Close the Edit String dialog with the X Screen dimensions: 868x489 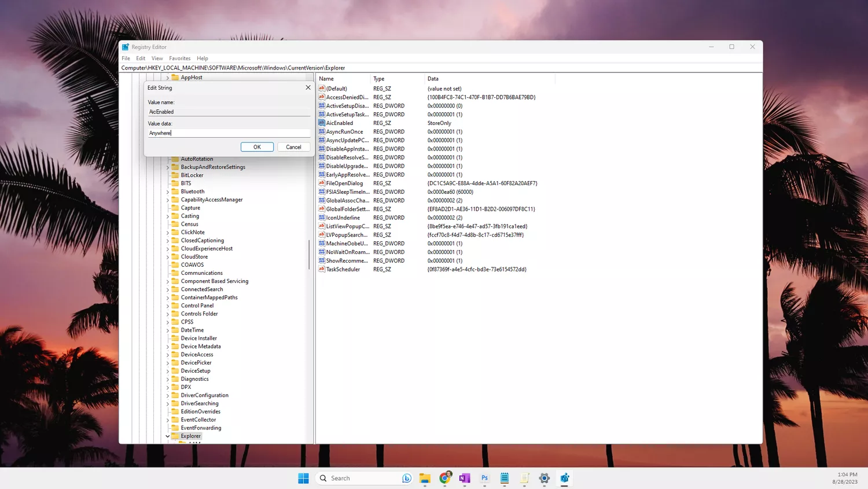click(x=308, y=87)
